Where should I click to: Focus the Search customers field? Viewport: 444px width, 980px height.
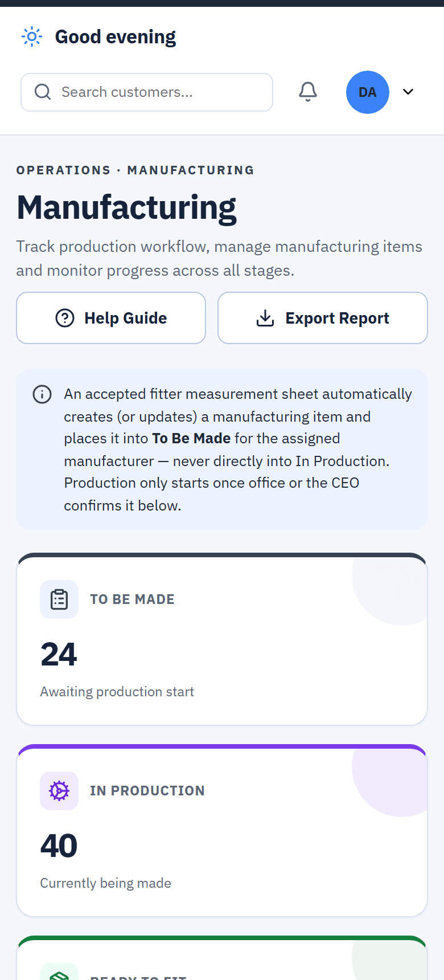tap(147, 92)
